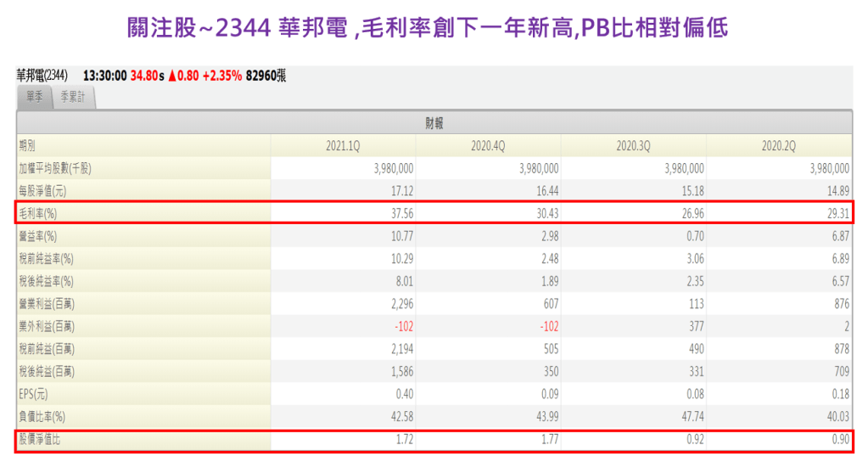Click the EPS(元) row label
This screenshot has width=868, height=473.
(36, 394)
